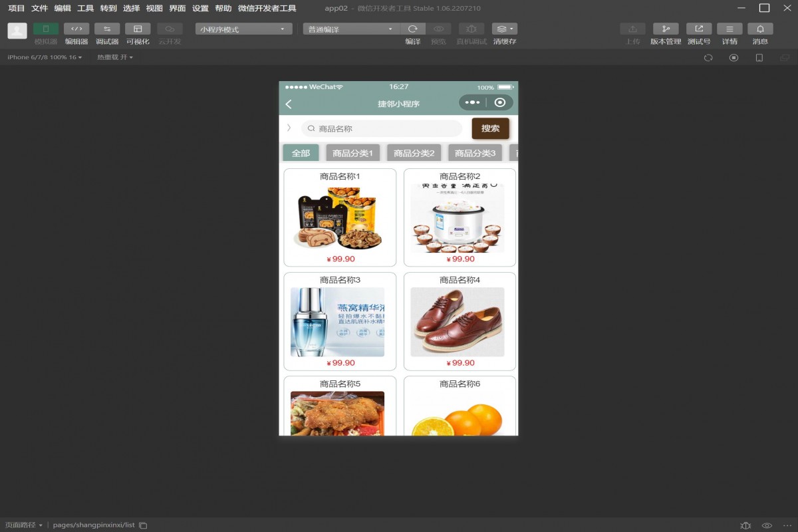
Task: Open 版本管理 version control
Action: (x=666, y=29)
